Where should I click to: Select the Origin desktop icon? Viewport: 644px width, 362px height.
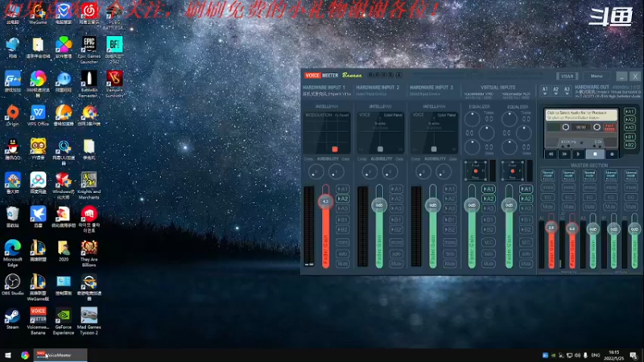point(13,115)
